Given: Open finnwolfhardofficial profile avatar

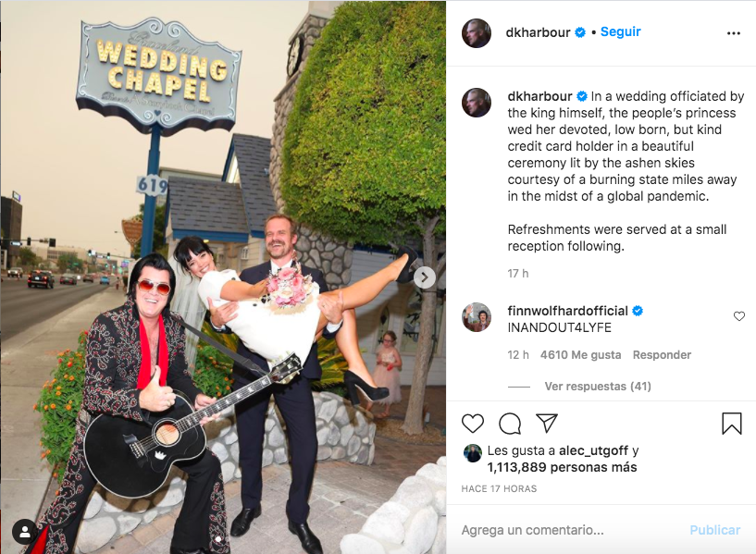Looking at the screenshot, I should click(x=477, y=317).
